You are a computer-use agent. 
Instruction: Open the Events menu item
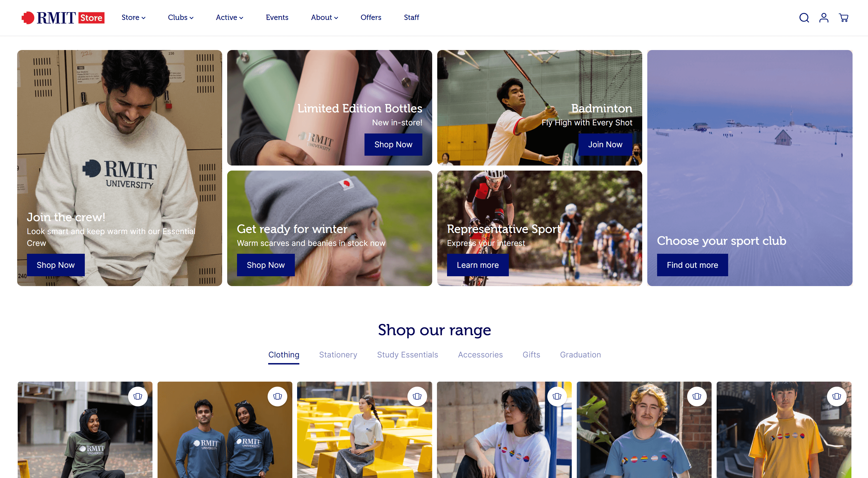[x=277, y=17]
